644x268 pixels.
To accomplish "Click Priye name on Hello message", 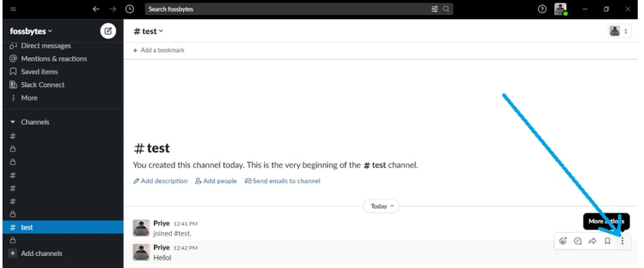I will (161, 247).
